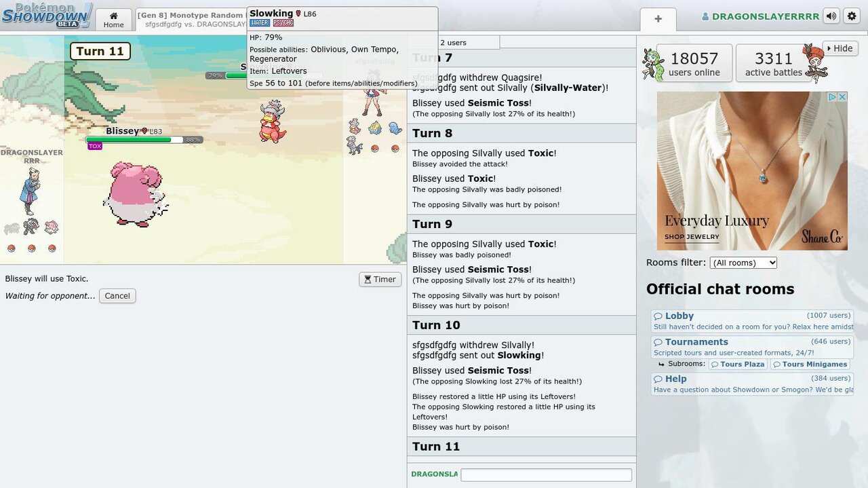The height and width of the screenshot is (488, 868).
Task: Click the 3311 active battles button
Action: tap(773, 64)
